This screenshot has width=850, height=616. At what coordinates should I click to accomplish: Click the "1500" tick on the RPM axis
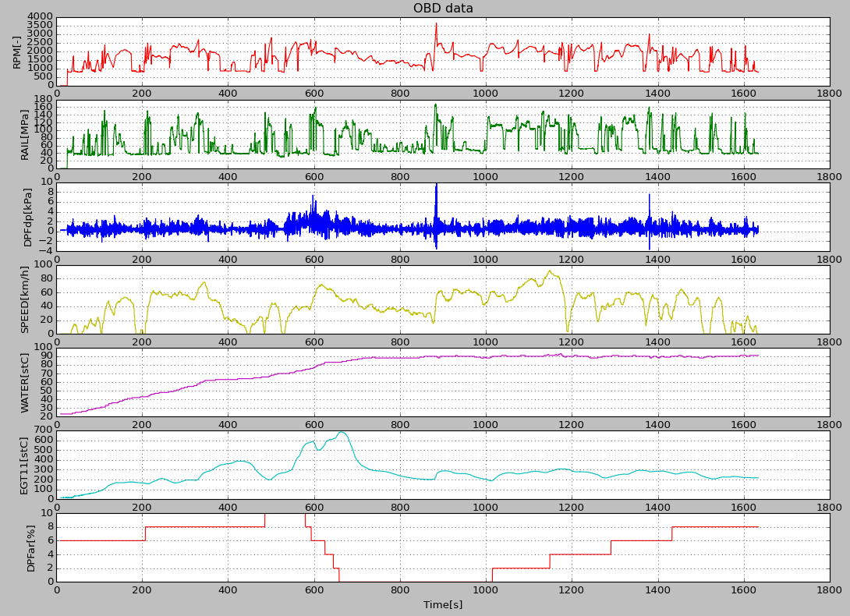[x=41, y=59]
